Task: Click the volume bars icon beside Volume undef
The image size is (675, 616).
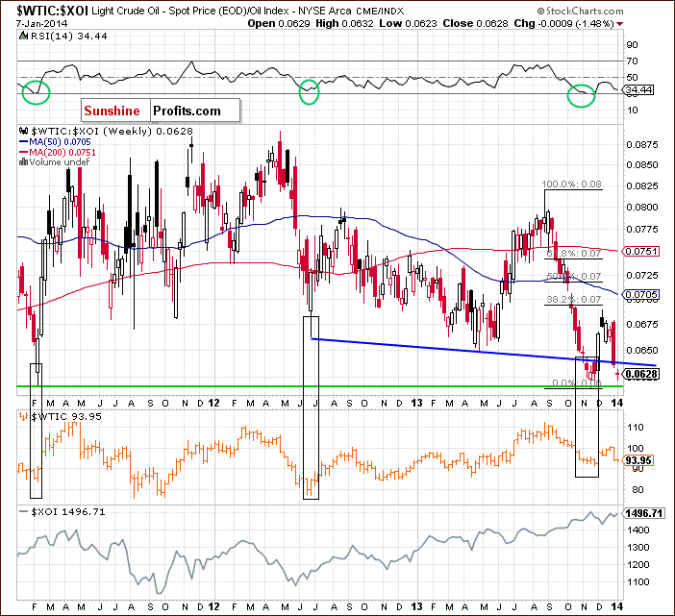Action: coord(24,162)
